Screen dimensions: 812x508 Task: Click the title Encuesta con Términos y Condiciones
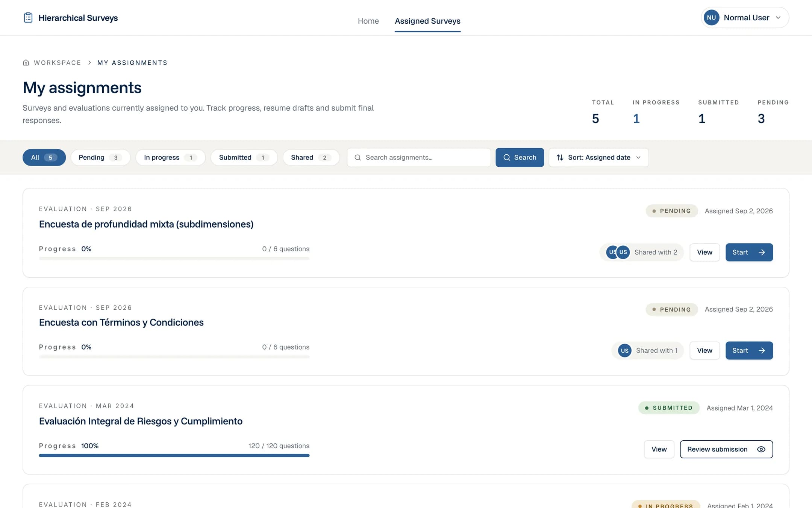click(121, 322)
